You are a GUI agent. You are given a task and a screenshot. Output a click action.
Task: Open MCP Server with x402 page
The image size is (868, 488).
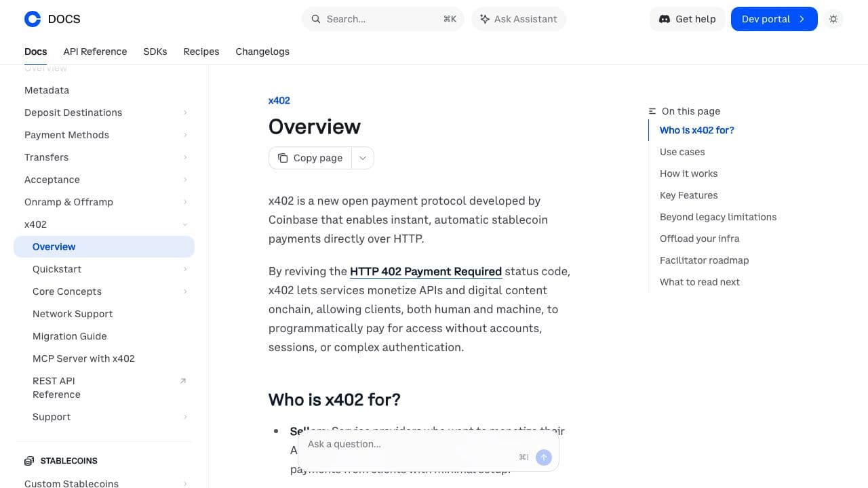click(x=83, y=359)
